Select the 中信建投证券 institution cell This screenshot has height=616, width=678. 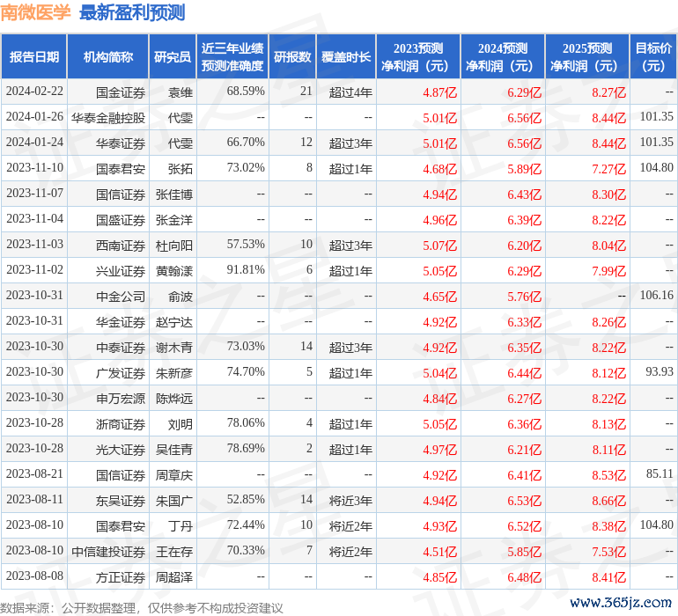[x=108, y=551]
